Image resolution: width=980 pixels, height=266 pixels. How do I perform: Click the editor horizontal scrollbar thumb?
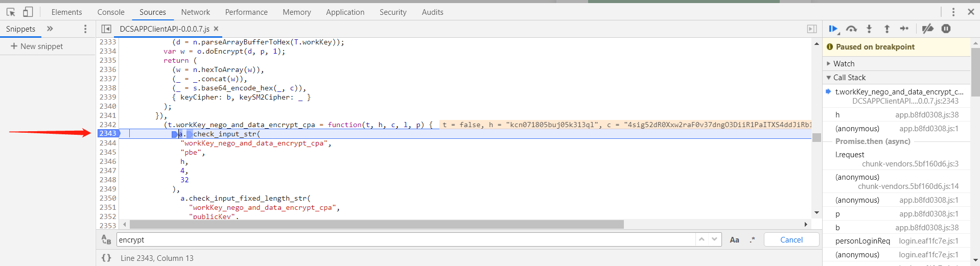[x=377, y=225]
